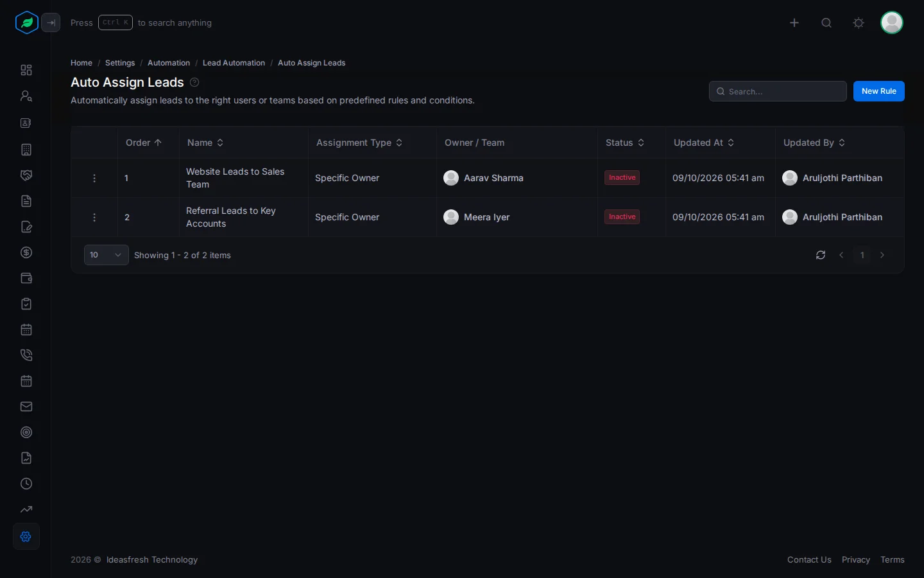Go to Automation in the breadcrumb
Image resolution: width=924 pixels, height=578 pixels.
coord(169,63)
